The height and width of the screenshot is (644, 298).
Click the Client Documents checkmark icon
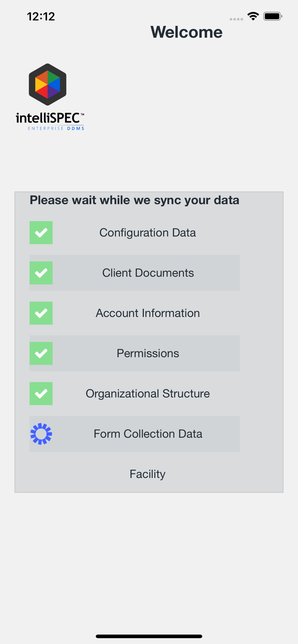pyautogui.click(x=41, y=272)
